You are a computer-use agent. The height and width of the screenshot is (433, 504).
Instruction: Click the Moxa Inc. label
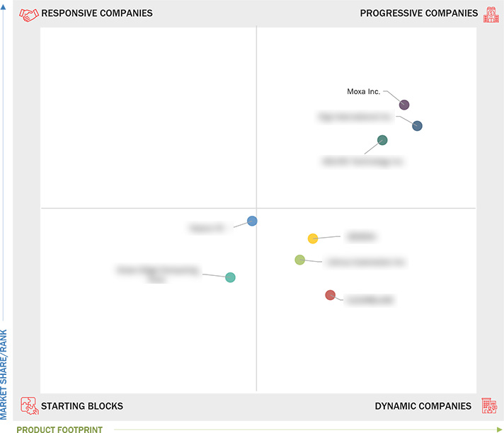coord(364,91)
